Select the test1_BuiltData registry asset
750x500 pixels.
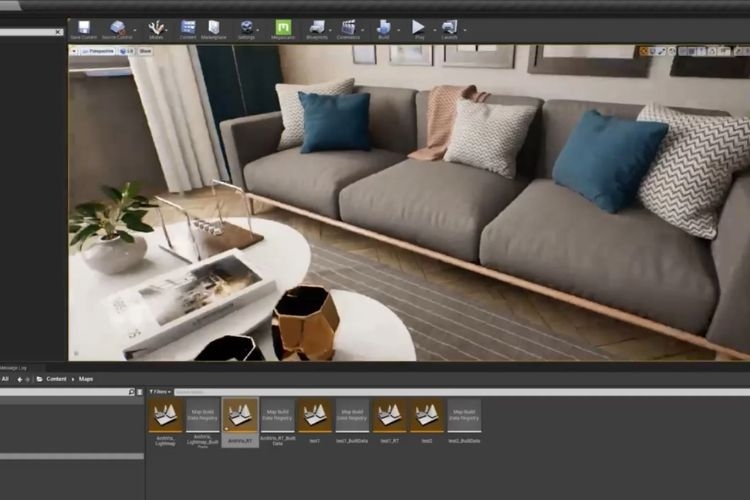tap(352, 421)
